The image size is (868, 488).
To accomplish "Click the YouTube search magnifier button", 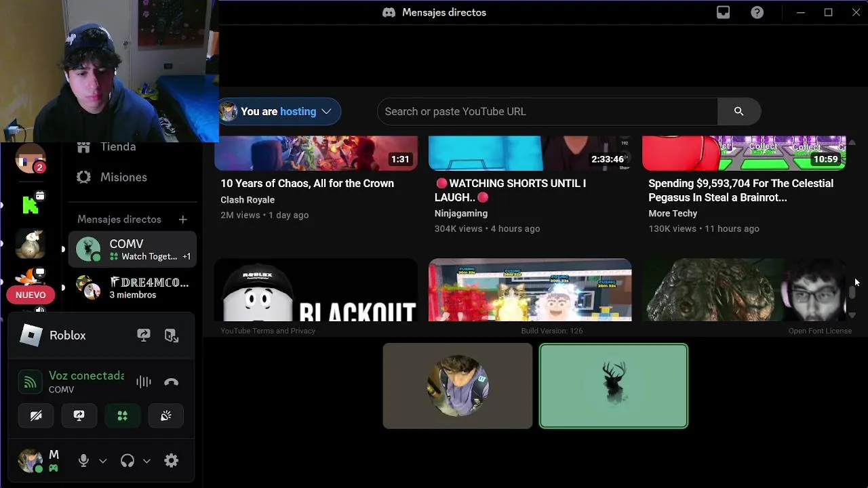I will click(738, 111).
